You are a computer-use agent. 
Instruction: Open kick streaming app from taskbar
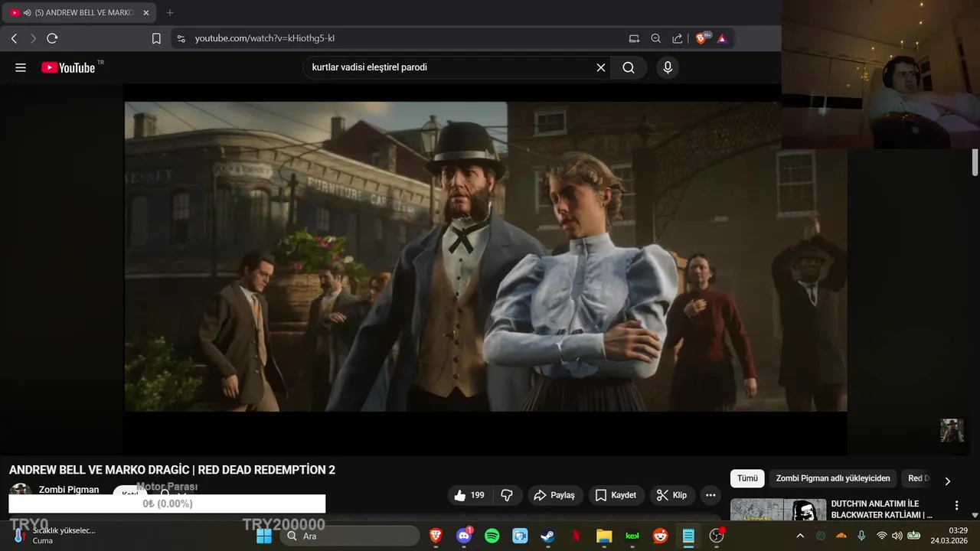(x=632, y=536)
